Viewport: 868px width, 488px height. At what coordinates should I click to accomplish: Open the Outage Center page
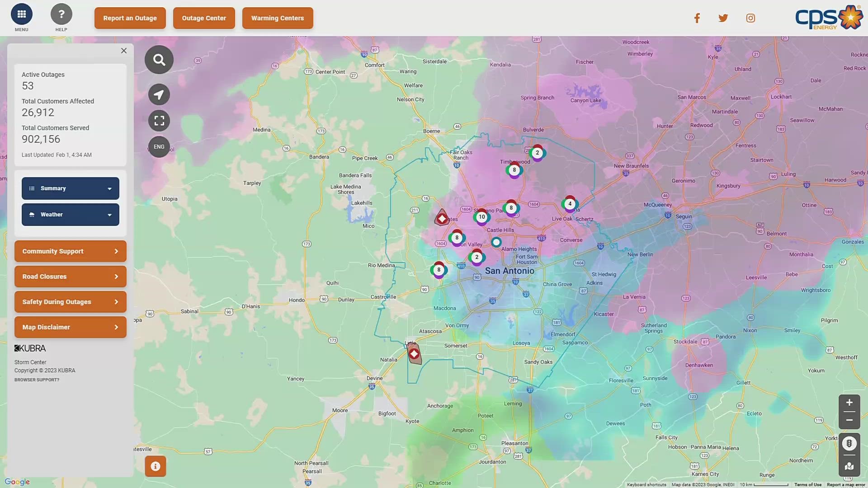click(203, 18)
